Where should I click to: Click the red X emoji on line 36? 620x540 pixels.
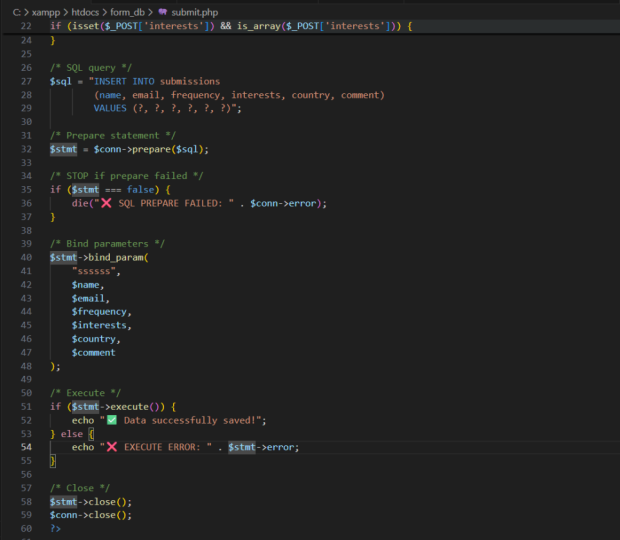[x=106, y=203]
